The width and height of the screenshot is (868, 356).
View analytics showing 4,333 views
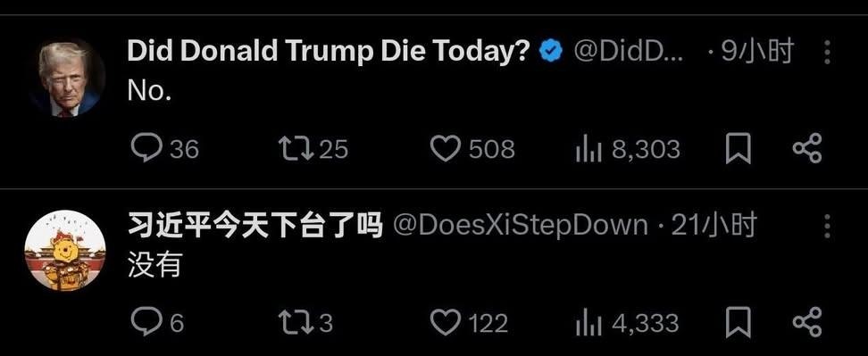(588, 322)
